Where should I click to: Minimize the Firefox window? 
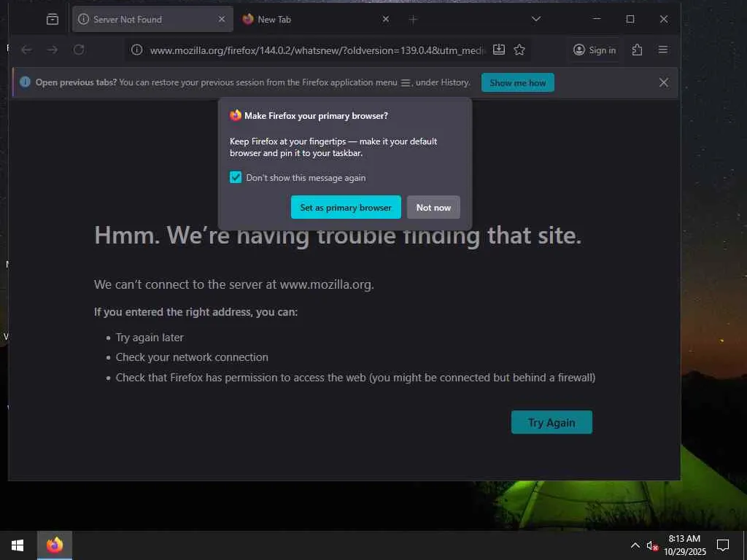click(597, 19)
